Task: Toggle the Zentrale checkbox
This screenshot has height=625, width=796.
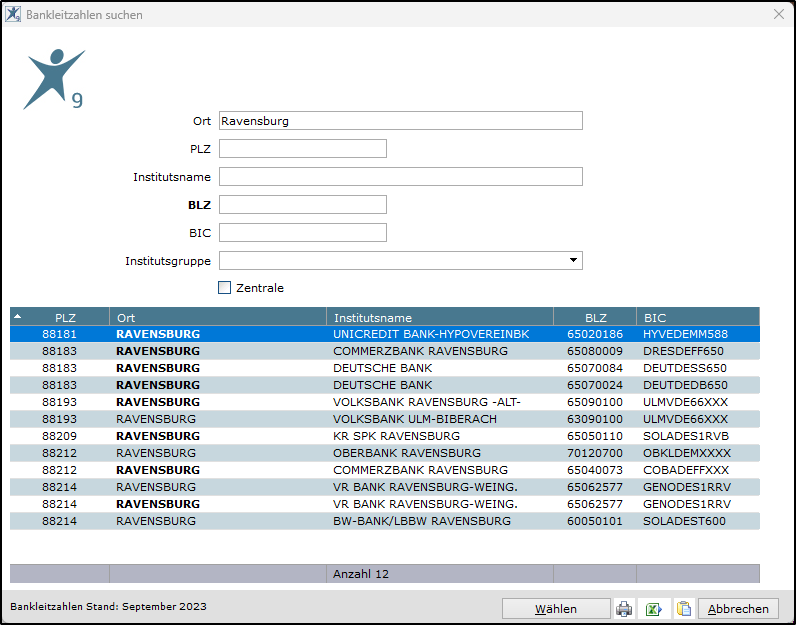Action: [224, 288]
